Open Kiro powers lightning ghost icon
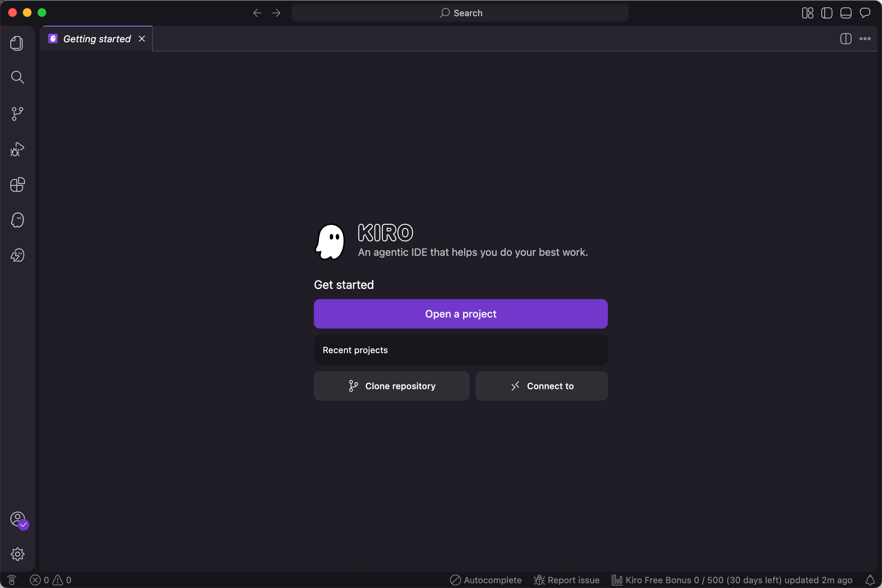Screen dimensions: 882x588 tap(17, 255)
